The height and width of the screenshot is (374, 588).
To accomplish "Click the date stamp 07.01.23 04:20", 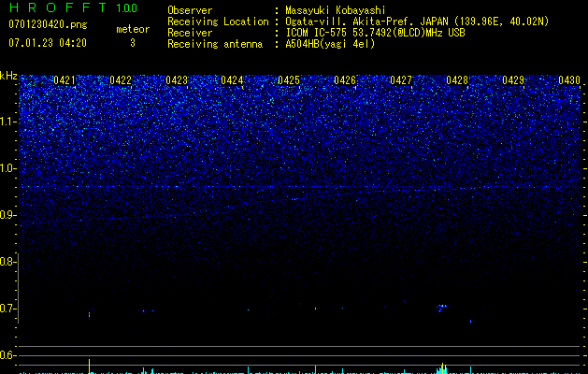I will [48, 43].
